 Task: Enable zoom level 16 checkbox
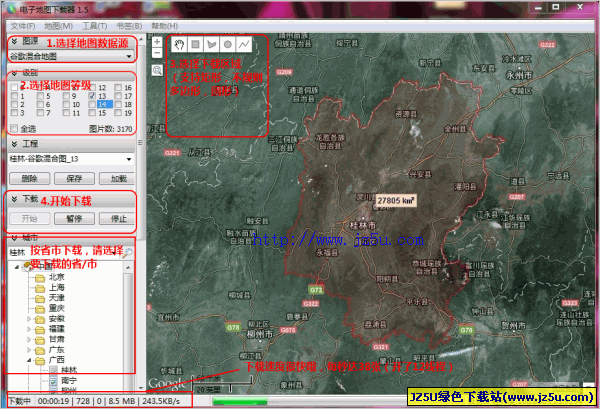click(x=118, y=87)
